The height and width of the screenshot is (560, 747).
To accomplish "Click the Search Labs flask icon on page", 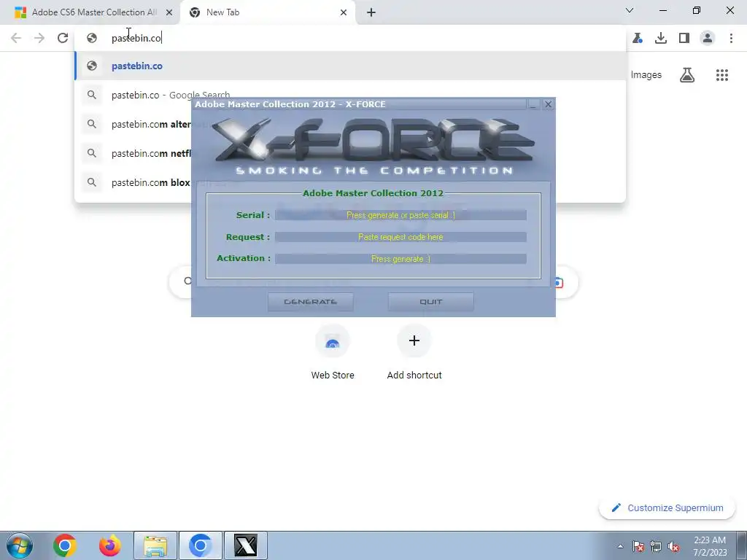I will tap(687, 75).
